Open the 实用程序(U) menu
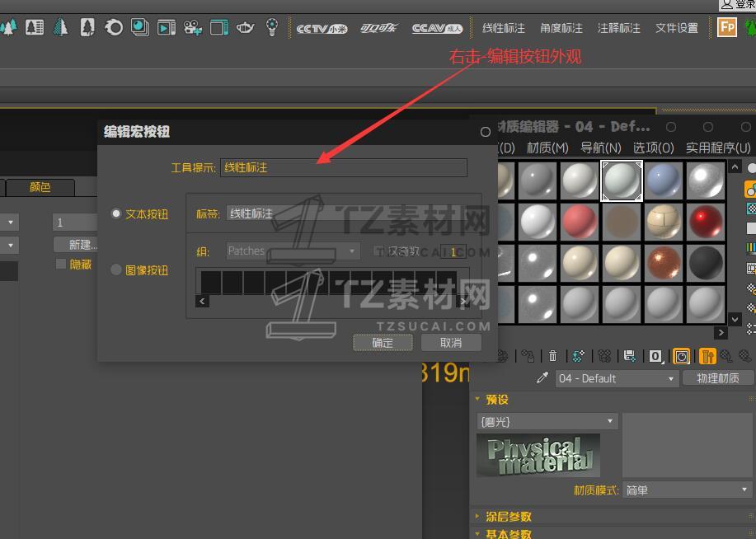Image resolution: width=756 pixels, height=539 pixels. coord(718,148)
